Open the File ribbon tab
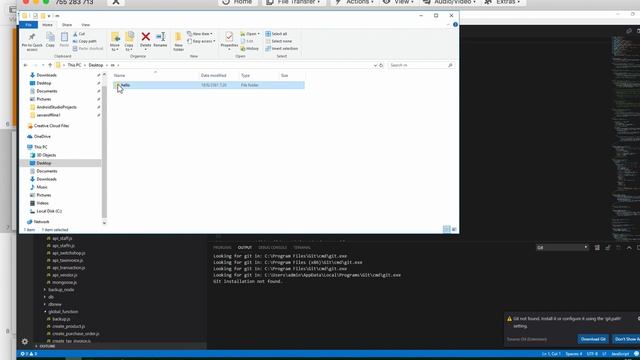 29,25
